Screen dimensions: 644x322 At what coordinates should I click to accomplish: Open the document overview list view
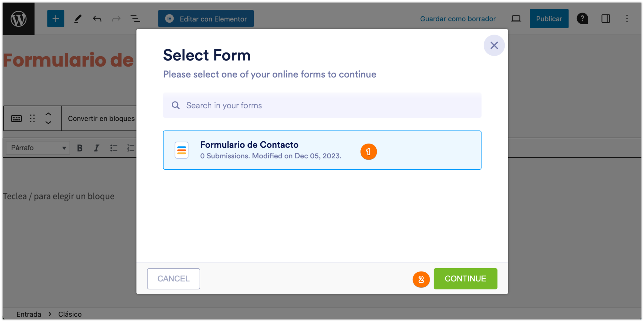coord(135,18)
